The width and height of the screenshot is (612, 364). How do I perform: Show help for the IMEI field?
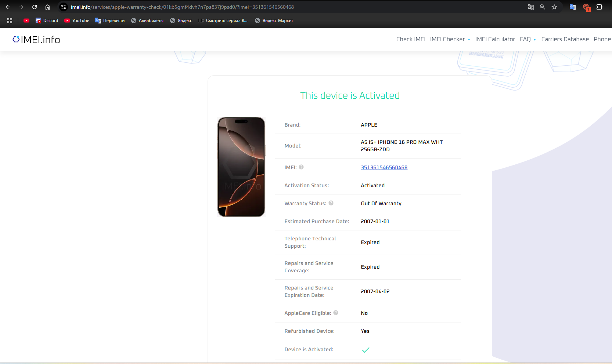(x=301, y=167)
